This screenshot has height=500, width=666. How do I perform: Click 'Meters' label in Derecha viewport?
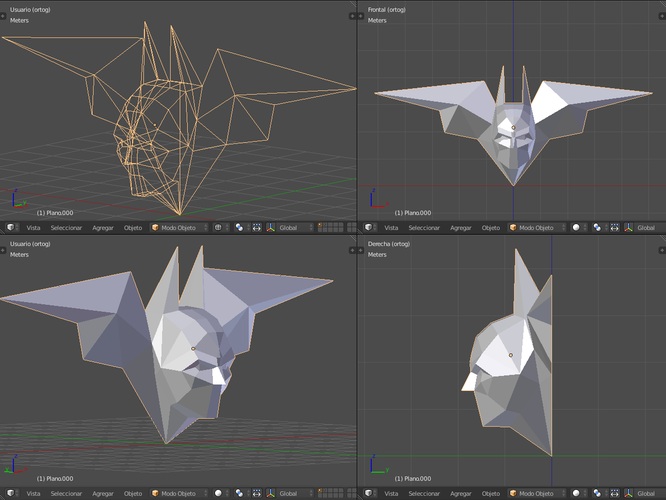pos(377,254)
